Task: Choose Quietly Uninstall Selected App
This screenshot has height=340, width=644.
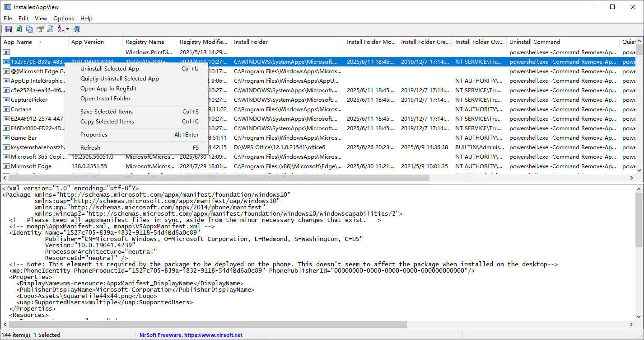Action: tap(136, 79)
